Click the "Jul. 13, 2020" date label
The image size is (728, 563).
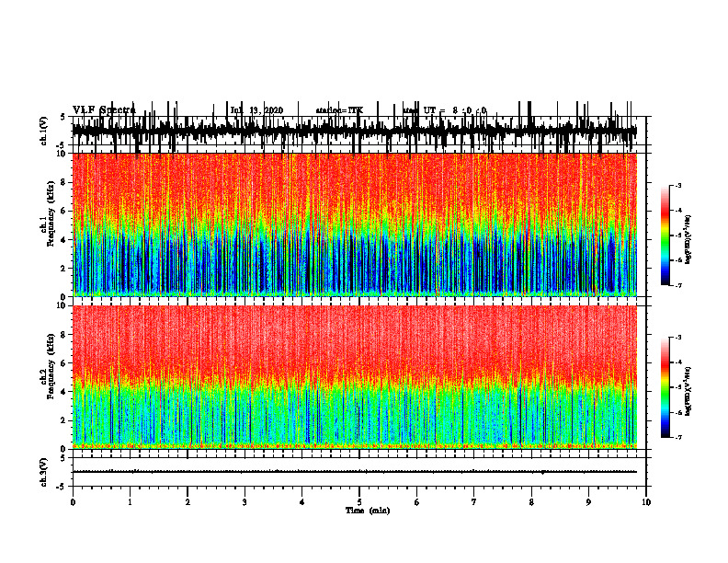pos(256,110)
